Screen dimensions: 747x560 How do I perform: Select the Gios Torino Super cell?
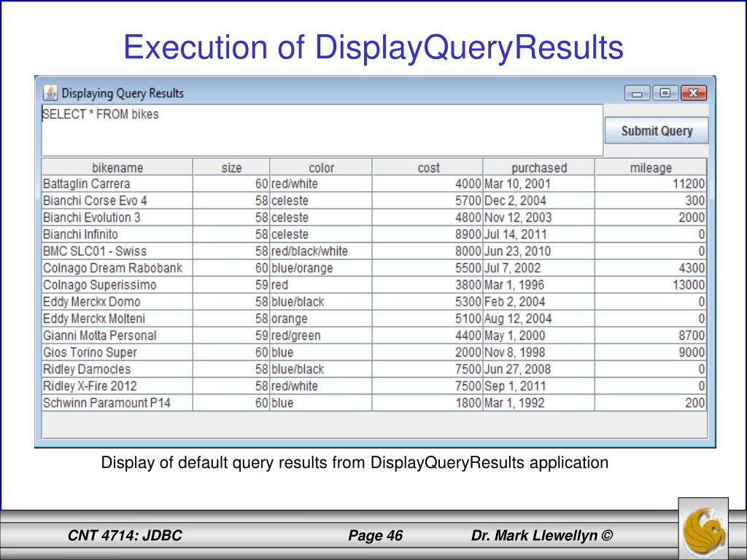(x=117, y=352)
